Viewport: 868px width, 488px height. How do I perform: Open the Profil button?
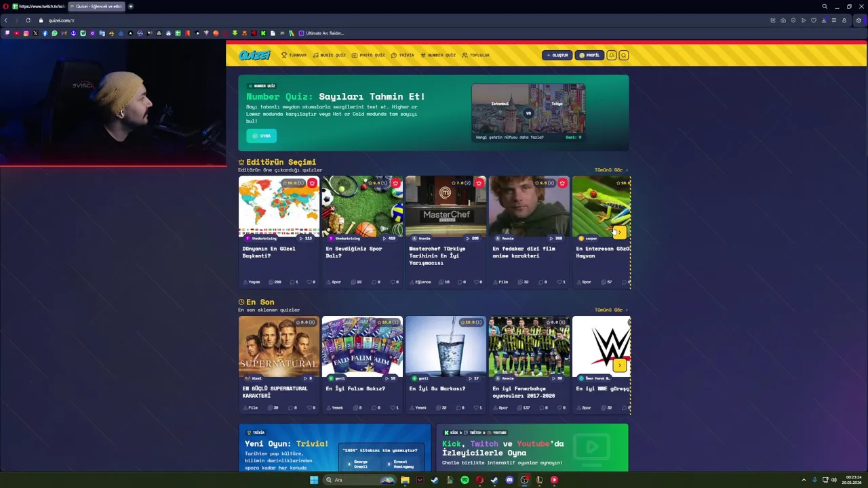589,55
